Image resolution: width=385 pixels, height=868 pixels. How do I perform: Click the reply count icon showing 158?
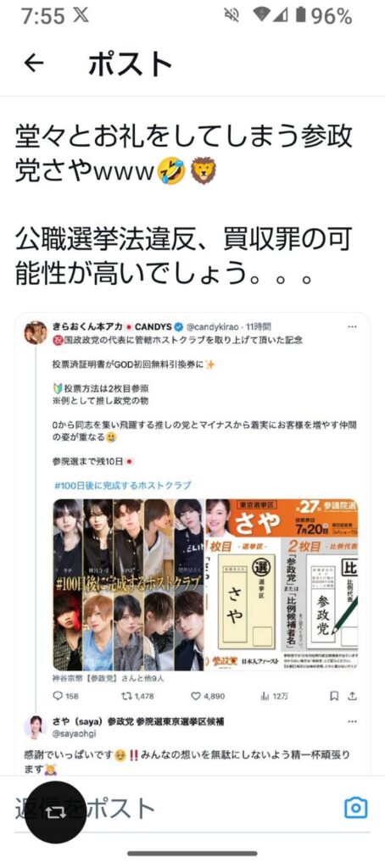(x=57, y=696)
